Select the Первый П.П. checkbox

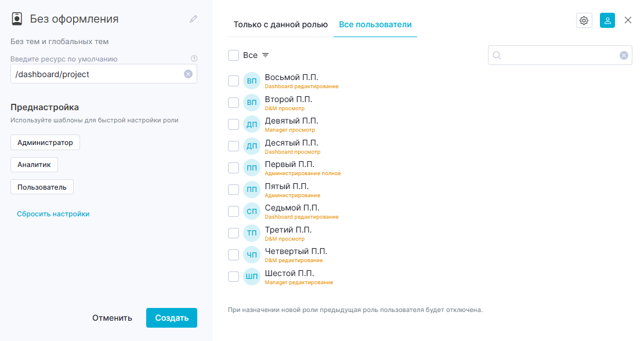coord(233,168)
